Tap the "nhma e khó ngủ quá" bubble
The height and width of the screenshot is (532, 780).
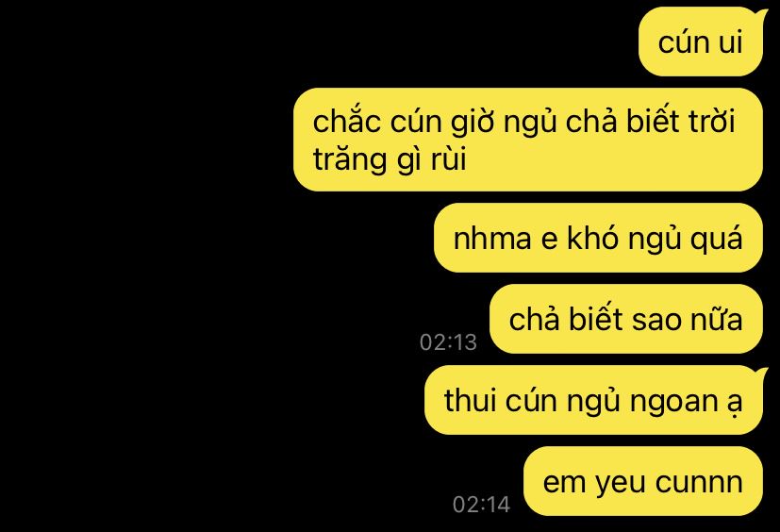click(x=598, y=238)
